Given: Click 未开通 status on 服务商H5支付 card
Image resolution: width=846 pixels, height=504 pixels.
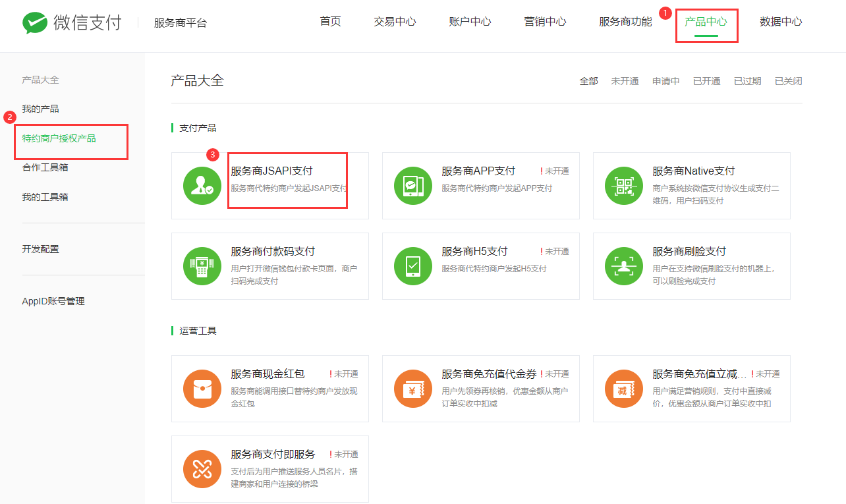Looking at the screenshot, I should [554, 251].
